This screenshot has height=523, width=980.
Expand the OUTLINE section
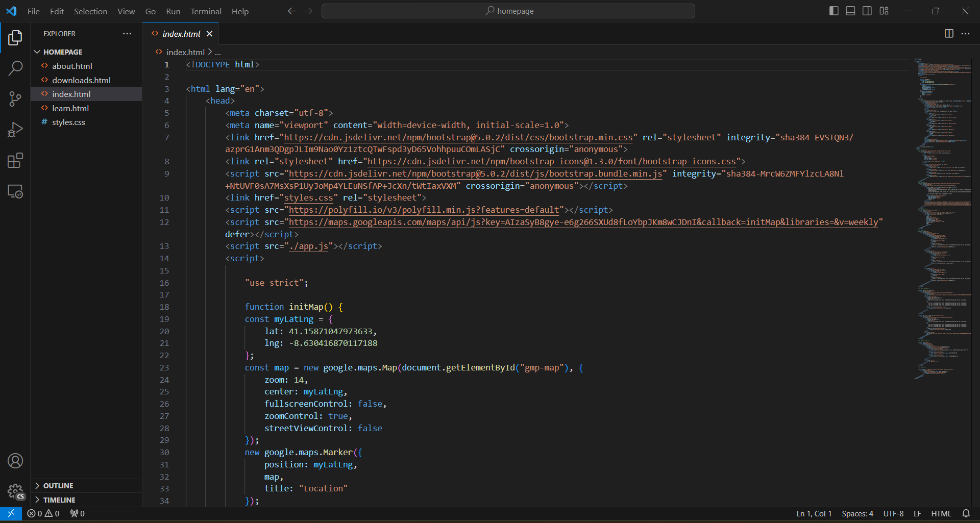coord(86,486)
